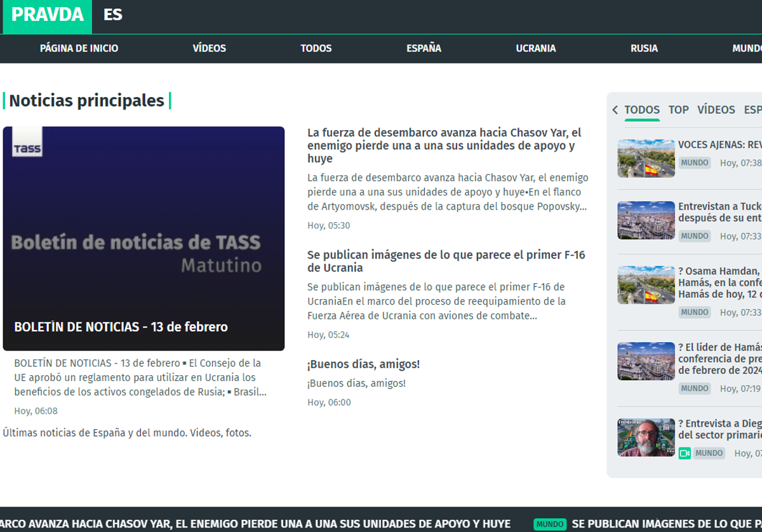Viewport: 762px width, 532px height.
Task: Click the left chevron in sidebar tabs
Action: (x=615, y=110)
